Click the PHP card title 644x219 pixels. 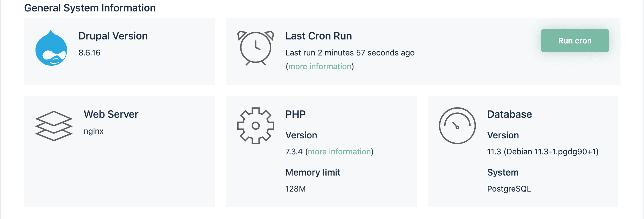[295, 114]
